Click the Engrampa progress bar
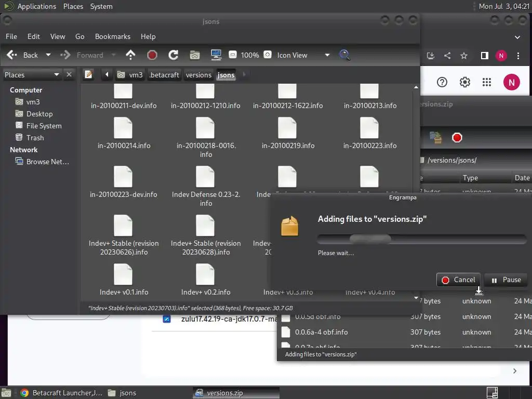This screenshot has width=532, height=399. pyautogui.click(x=422, y=239)
